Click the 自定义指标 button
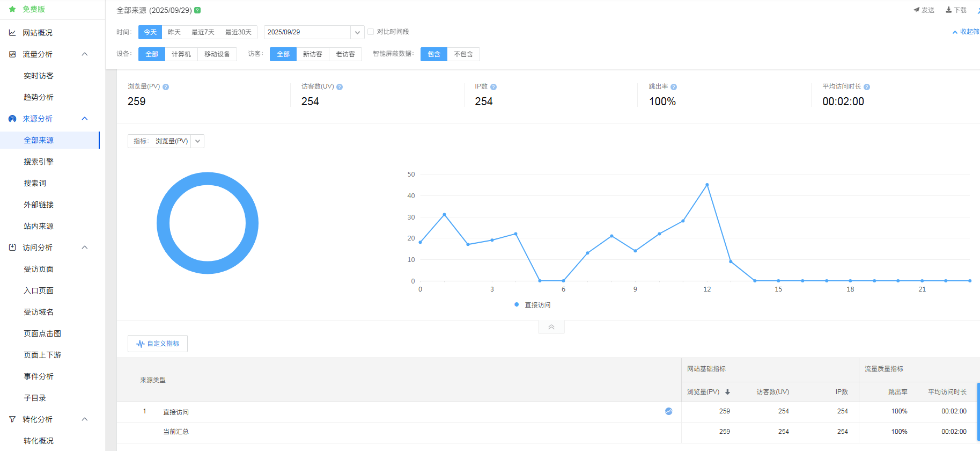This screenshot has width=980, height=451. coord(158,344)
